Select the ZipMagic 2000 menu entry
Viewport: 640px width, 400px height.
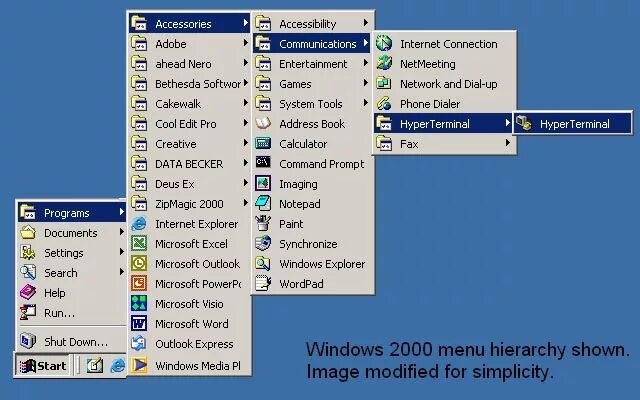(x=189, y=204)
